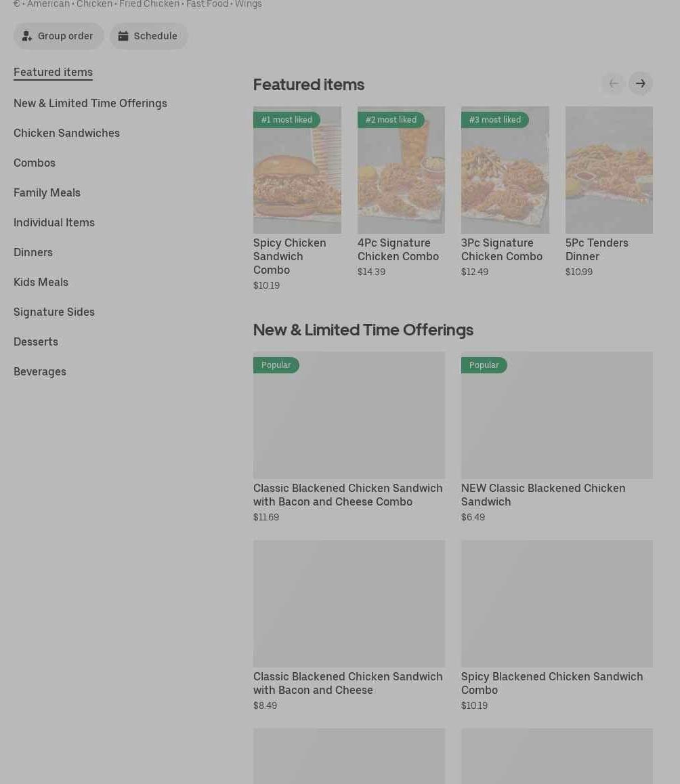The height and width of the screenshot is (784, 680).
Task: Open the Schedule option
Action: (x=148, y=36)
